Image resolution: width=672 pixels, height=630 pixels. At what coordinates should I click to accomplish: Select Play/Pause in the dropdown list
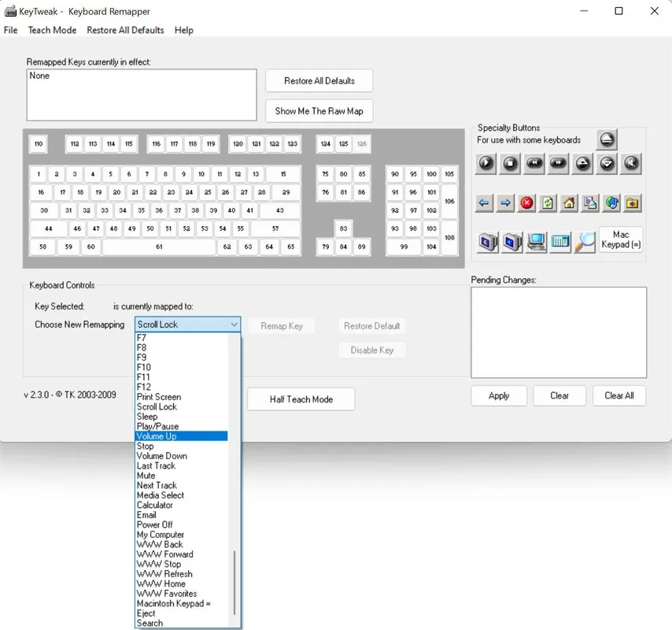point(181,426)
